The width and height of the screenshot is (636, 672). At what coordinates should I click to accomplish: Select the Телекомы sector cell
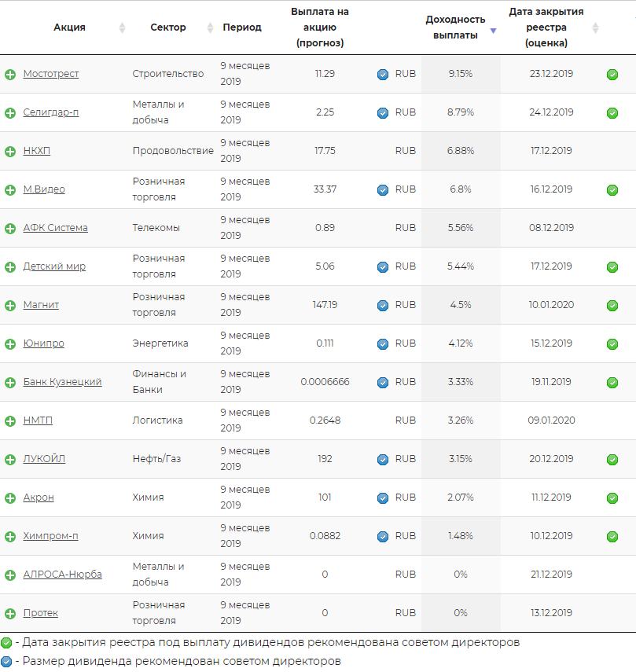(156, 228)
